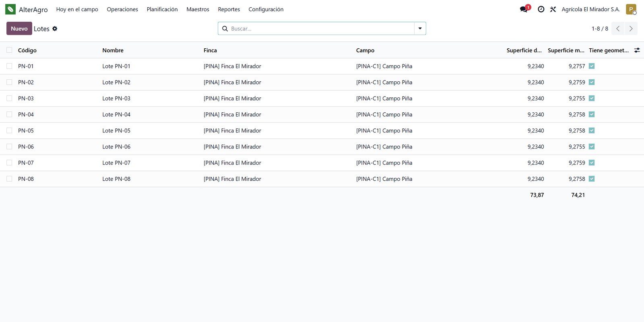The image size is (644, 322).
Task: Open the Planificación menu
Action: pos(162,9)
